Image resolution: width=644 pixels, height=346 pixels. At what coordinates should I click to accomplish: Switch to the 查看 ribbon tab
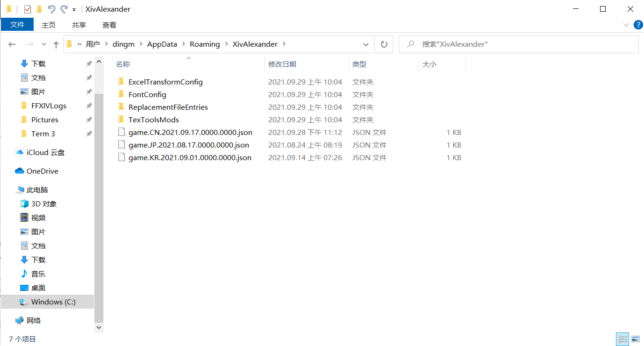[x=109, y=25]
